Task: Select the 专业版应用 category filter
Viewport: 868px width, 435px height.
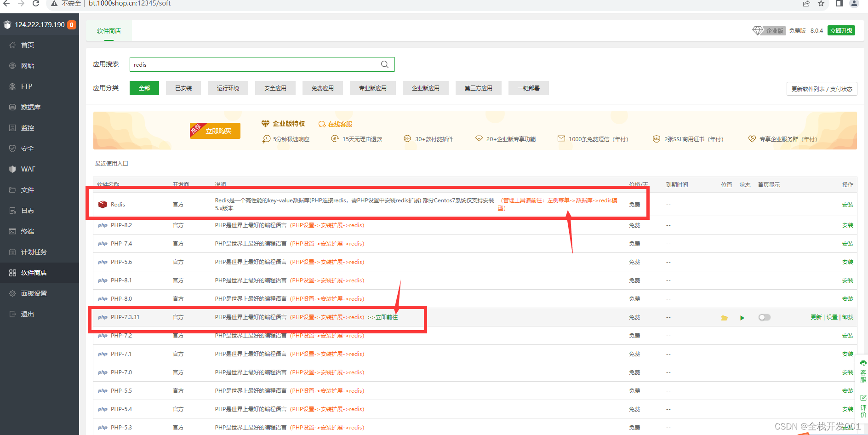Action: click(x=373, y=88)
